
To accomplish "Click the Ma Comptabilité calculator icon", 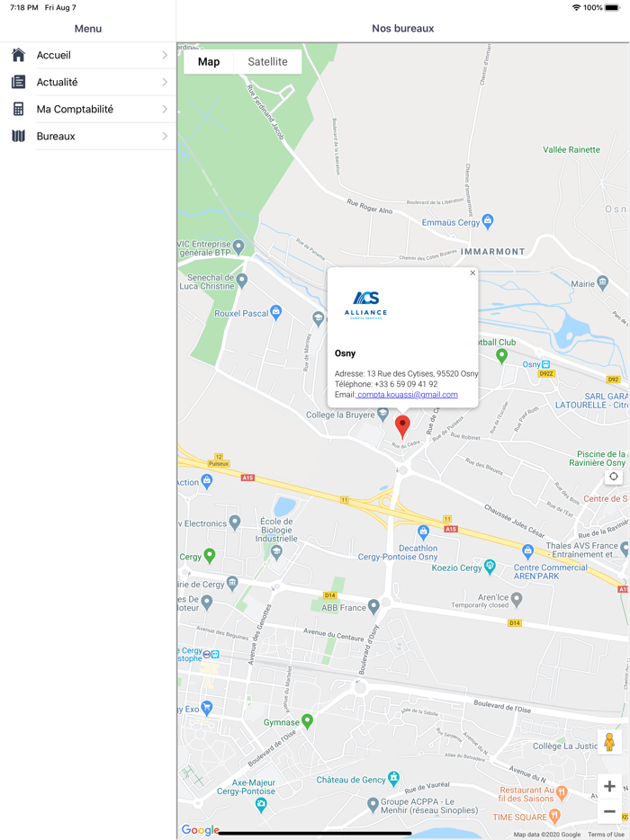I will point(18,109).
